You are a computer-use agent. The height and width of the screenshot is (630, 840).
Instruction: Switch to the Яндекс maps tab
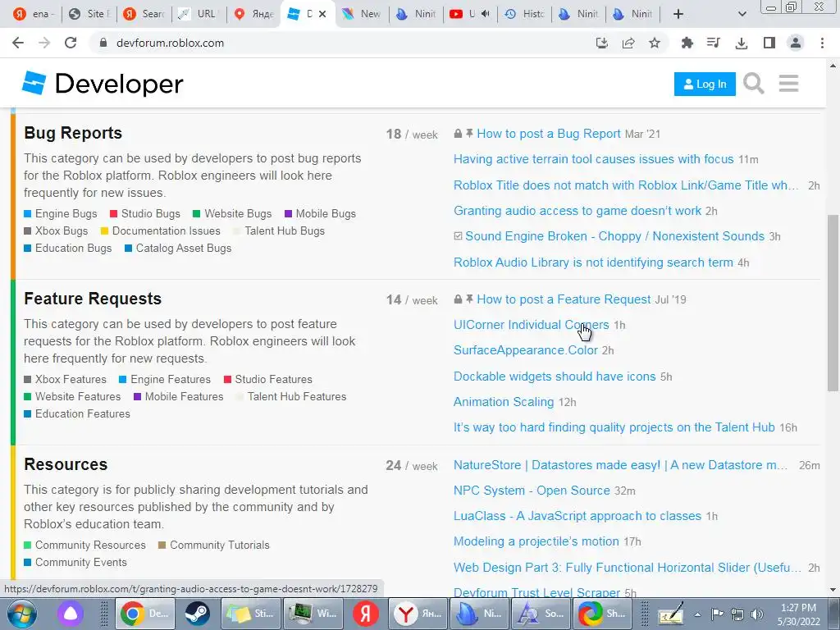[x=254, y=14]
